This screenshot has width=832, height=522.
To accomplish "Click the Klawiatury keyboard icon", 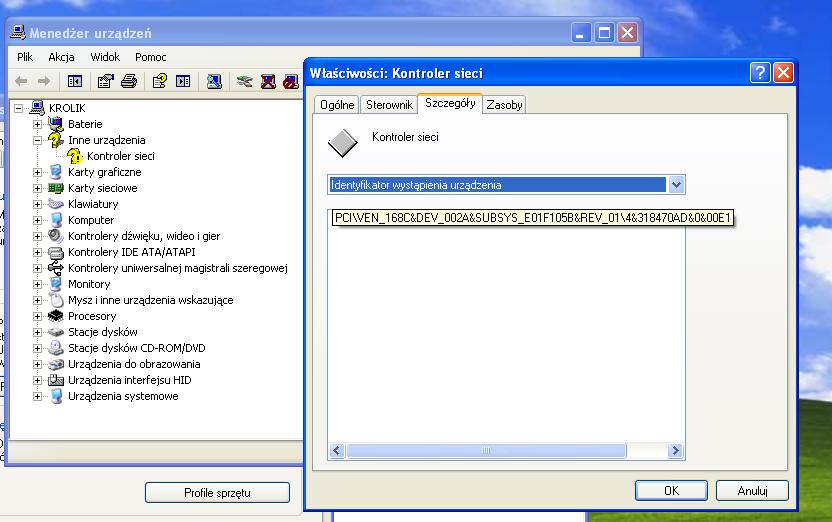I will tap(56, 204).
